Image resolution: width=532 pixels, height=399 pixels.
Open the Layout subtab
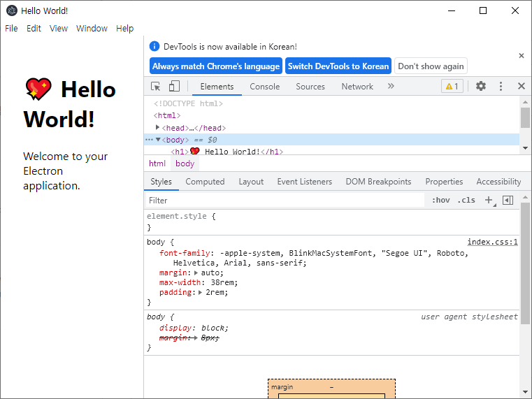pyautogui.click(x=251, y=182)
